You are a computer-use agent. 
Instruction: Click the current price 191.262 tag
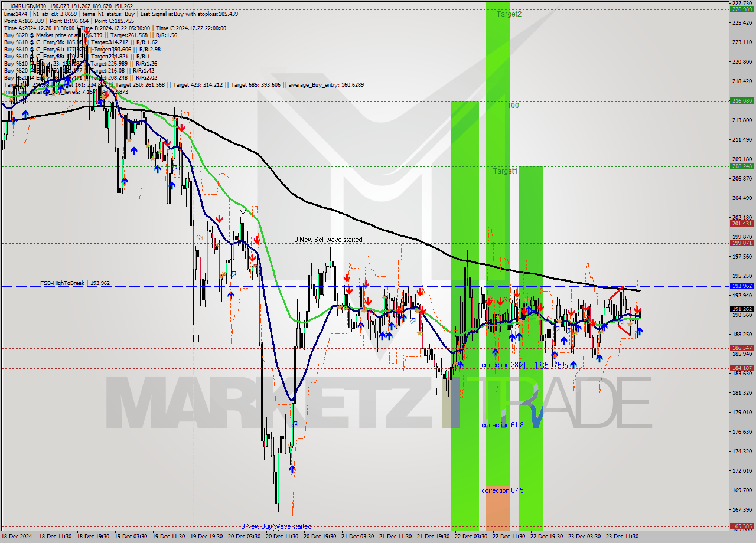(742, 309)
